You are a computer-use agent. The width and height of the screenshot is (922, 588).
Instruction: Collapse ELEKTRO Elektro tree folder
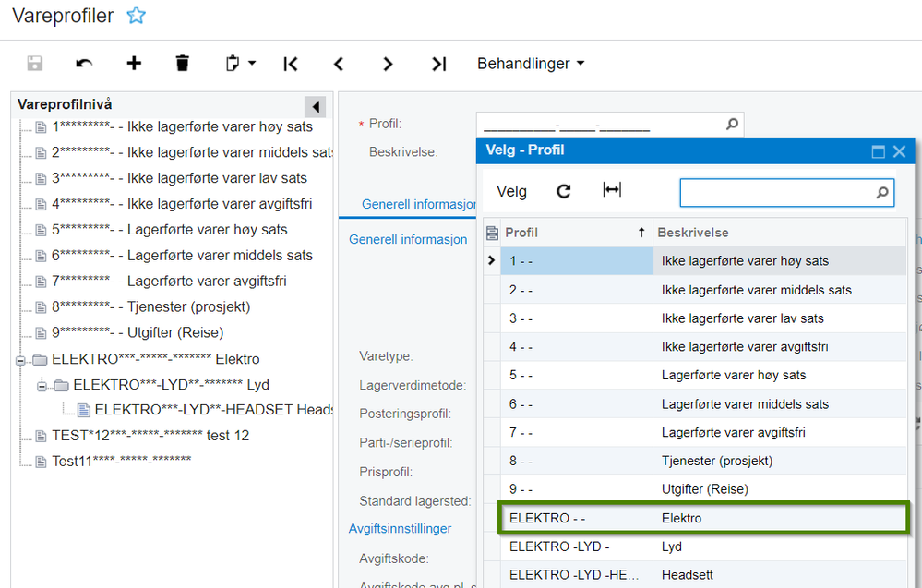pyautogui.click(x=20, y=360)
